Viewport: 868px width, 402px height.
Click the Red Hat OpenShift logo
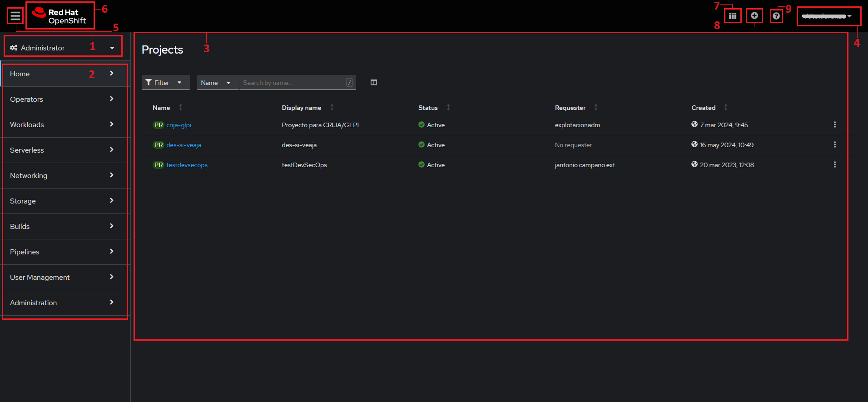pyautogui.click(x=59, y=16)
